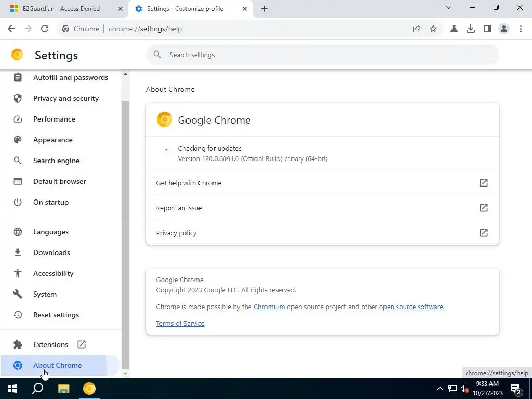Click the Settings header Chrome Canary logo
The image size is (532, 399).
point(17,55)
